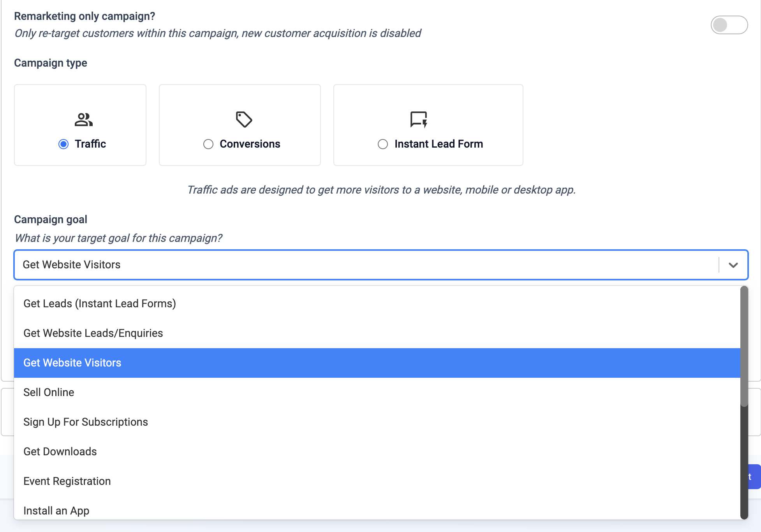Choose Get Website Leads/Enquiries option

pos(93,333)
